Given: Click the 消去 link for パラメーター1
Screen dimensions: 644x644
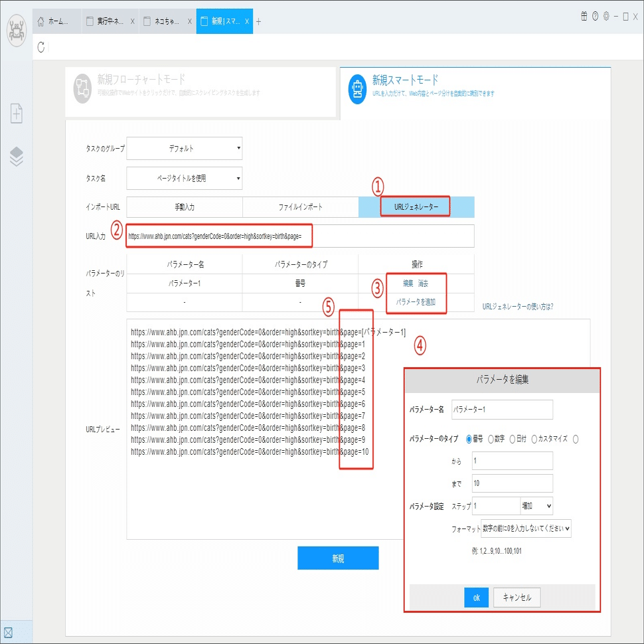Looking at the screenshot, I should click(424, 283).
